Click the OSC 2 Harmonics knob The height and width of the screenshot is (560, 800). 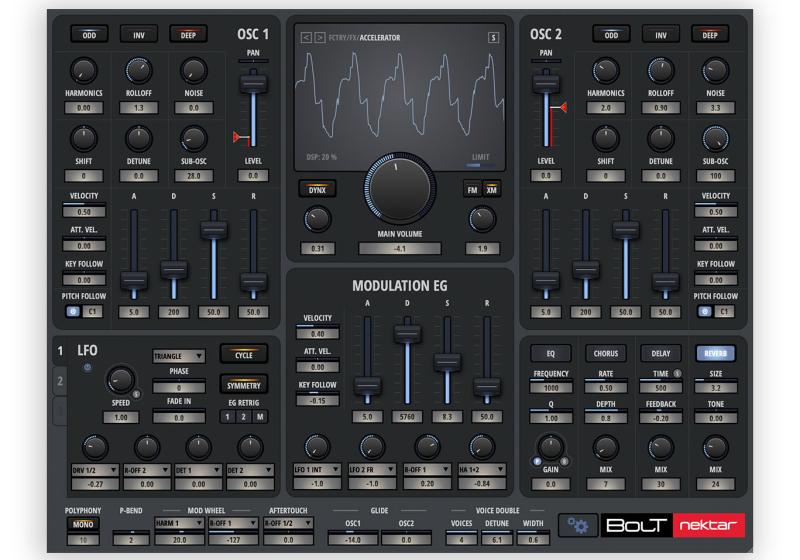pyautogui.click(x=606, y=70)
